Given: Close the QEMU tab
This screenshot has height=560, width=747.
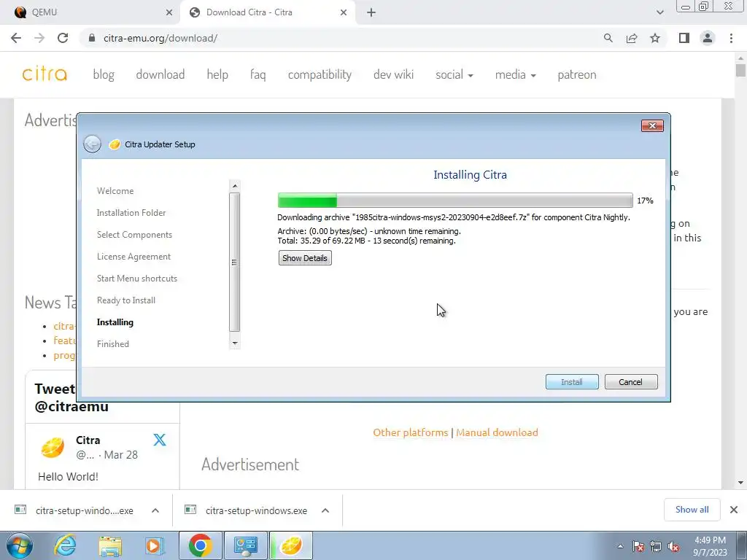Looking at the screenshot, I should [x=169, y=13].
